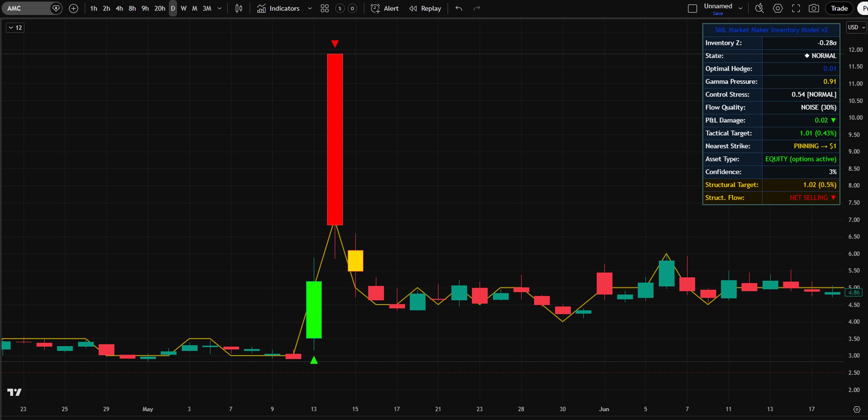Open the USD currency dropdown

click(x=856, y=27)
